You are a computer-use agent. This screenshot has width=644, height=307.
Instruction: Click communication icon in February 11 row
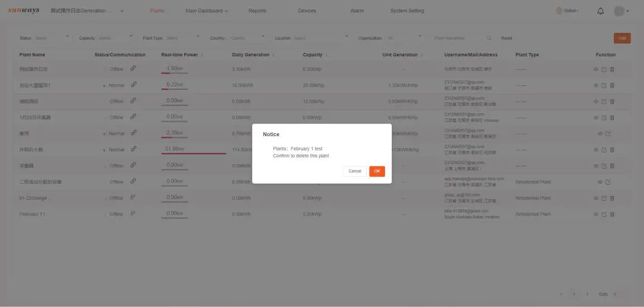pos(133,213)
